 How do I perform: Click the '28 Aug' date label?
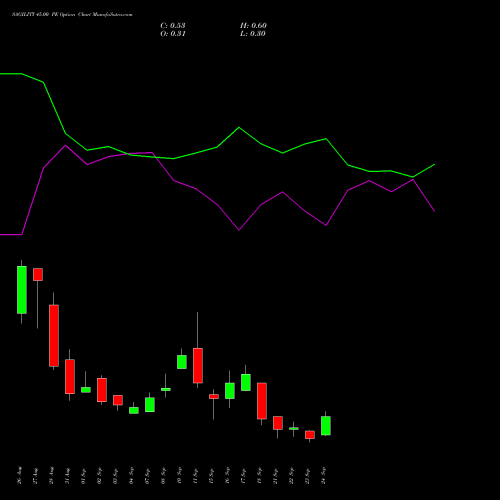click(x=51, y=475)
